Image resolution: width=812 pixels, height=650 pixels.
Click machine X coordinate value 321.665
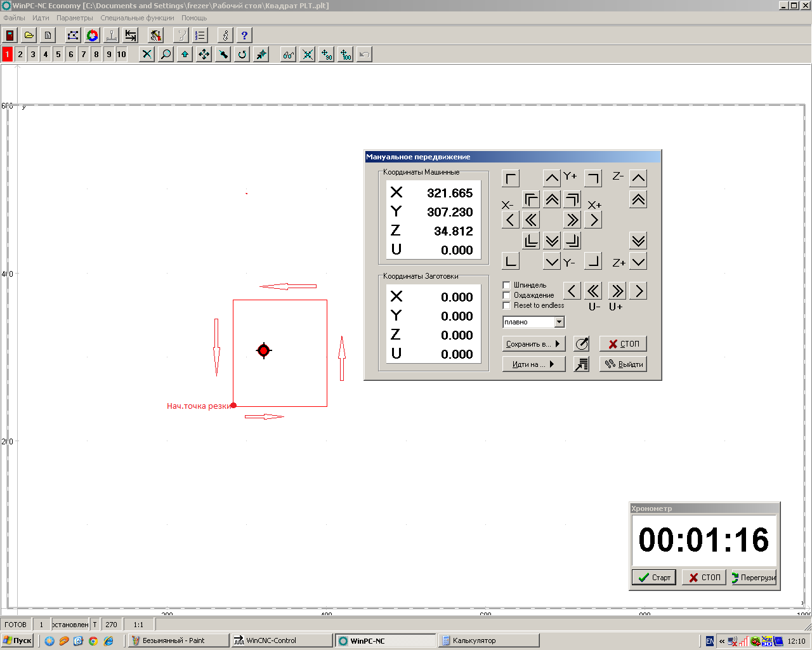tap(450, 193)
